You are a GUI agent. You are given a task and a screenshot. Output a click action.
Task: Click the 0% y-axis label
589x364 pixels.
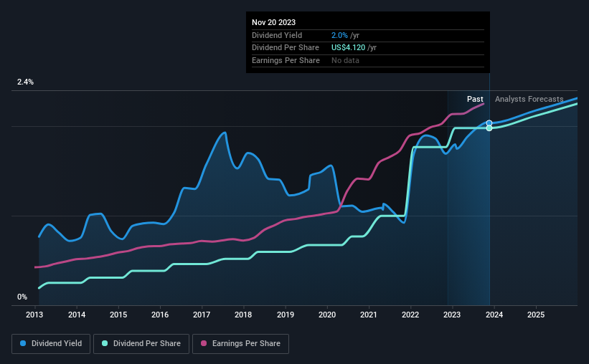click(22, 297)
